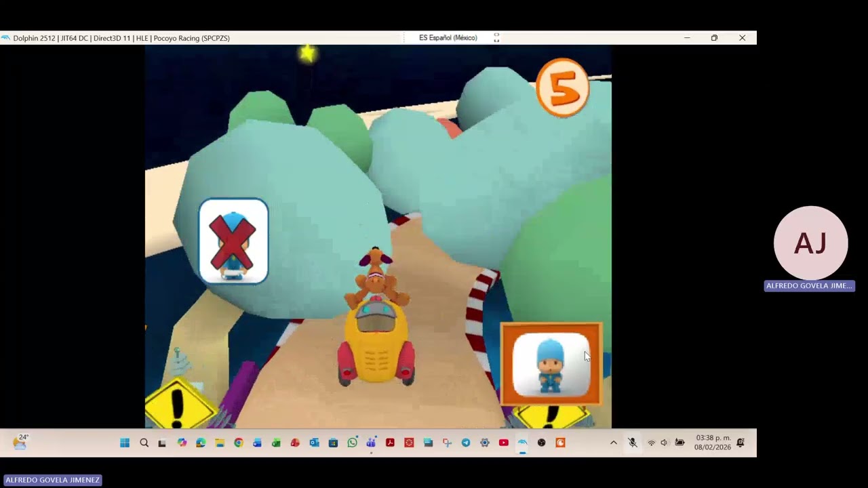This screenshot has height=488, width=868.
Task: Open Task View on the taskbar
Action: (162, 443)
